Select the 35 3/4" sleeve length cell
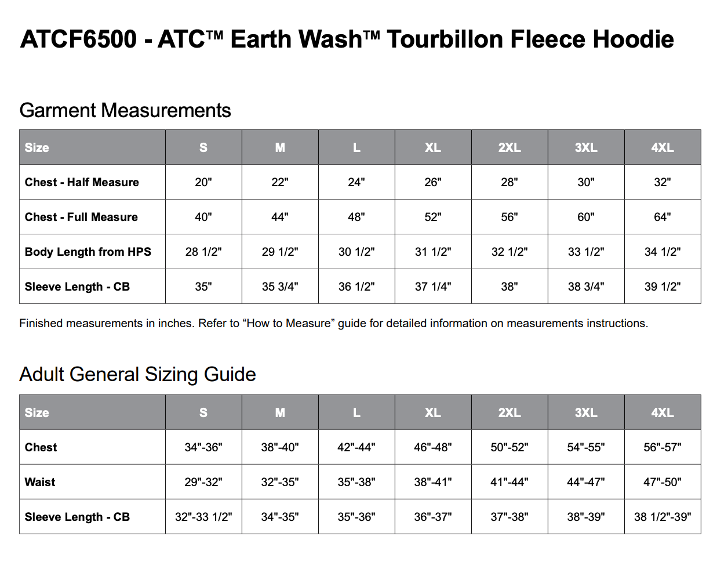 (x=279, y=287)
